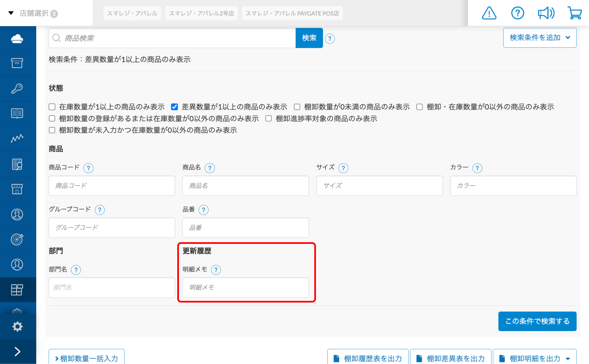Viewport: 589px width, 364px height.
Task: Open the help question mark icon in header
Action: (517, 13)
